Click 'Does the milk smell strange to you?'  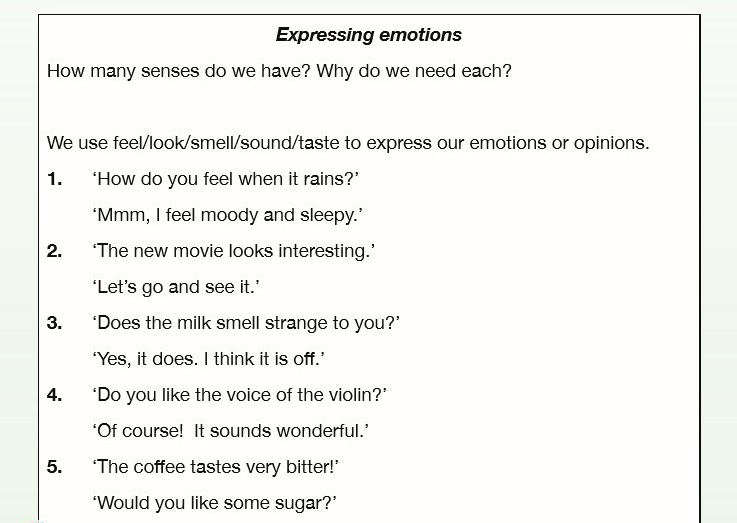click(x=246, y=323)
